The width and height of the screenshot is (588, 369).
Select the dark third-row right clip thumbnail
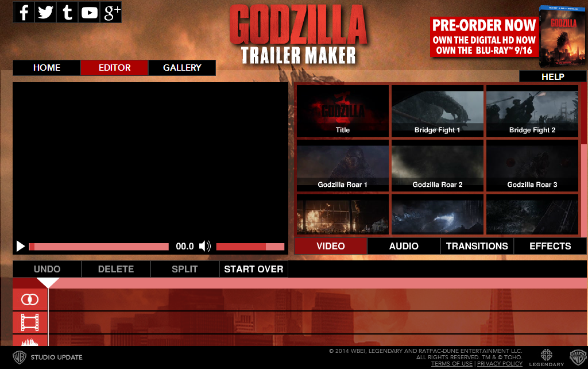click(x=532, y=214)
